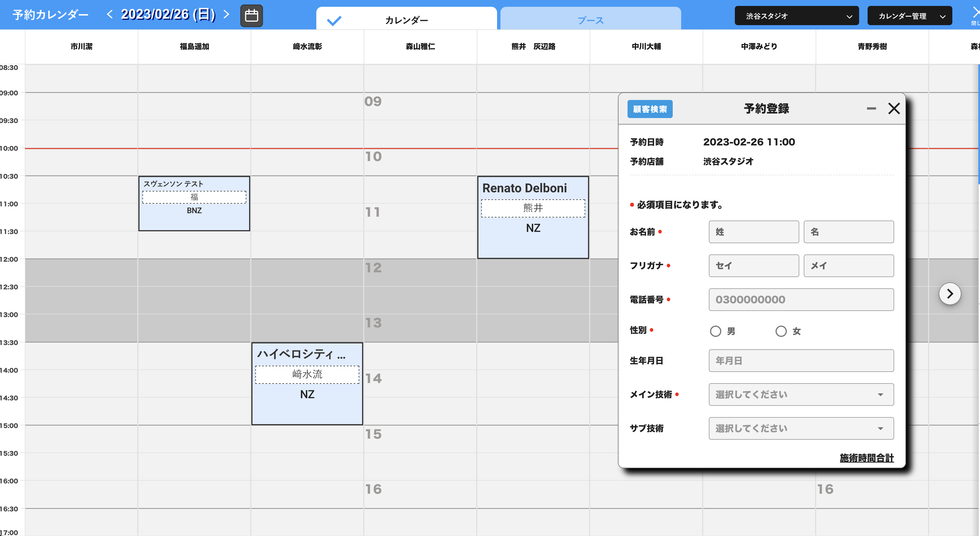Close the 予約登録 popup with the X icon

point(894,108)
